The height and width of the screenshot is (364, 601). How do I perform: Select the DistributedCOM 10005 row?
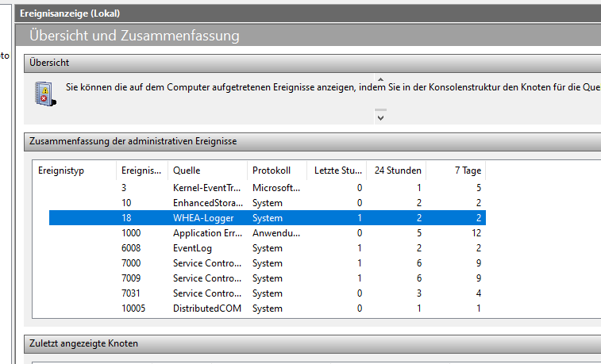click(267, 308)
